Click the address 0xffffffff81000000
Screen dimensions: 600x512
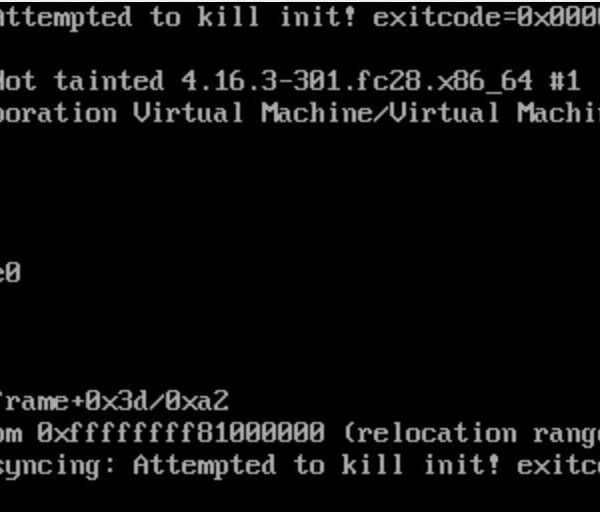point(181,433)
